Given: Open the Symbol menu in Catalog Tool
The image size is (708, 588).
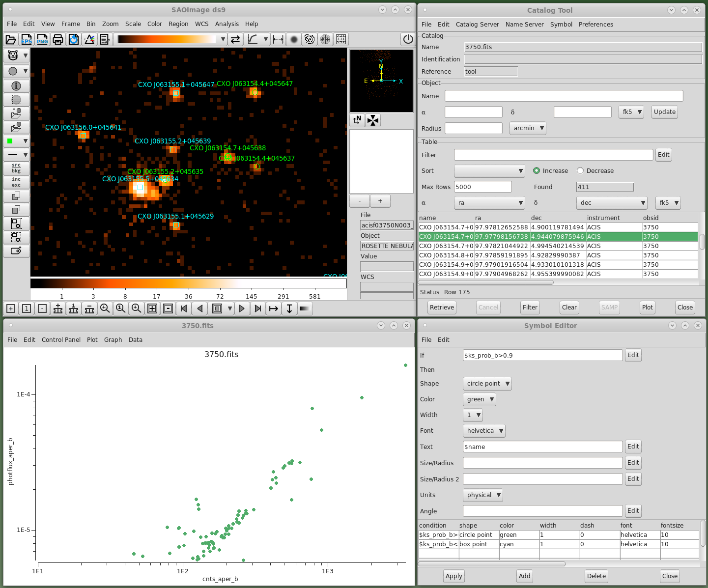Looking at the screenshot, I should 561,24.
